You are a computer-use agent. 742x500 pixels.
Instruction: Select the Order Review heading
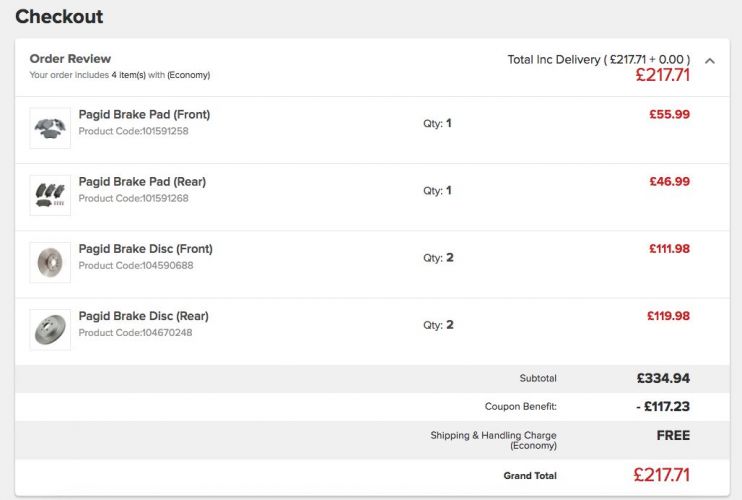click(x=70, y=59)
